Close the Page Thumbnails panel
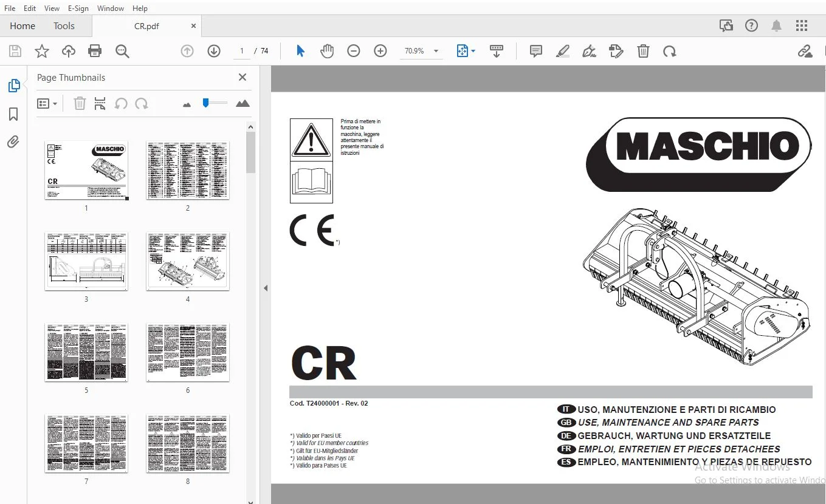 pyautogui.click(x=243, y=77)
